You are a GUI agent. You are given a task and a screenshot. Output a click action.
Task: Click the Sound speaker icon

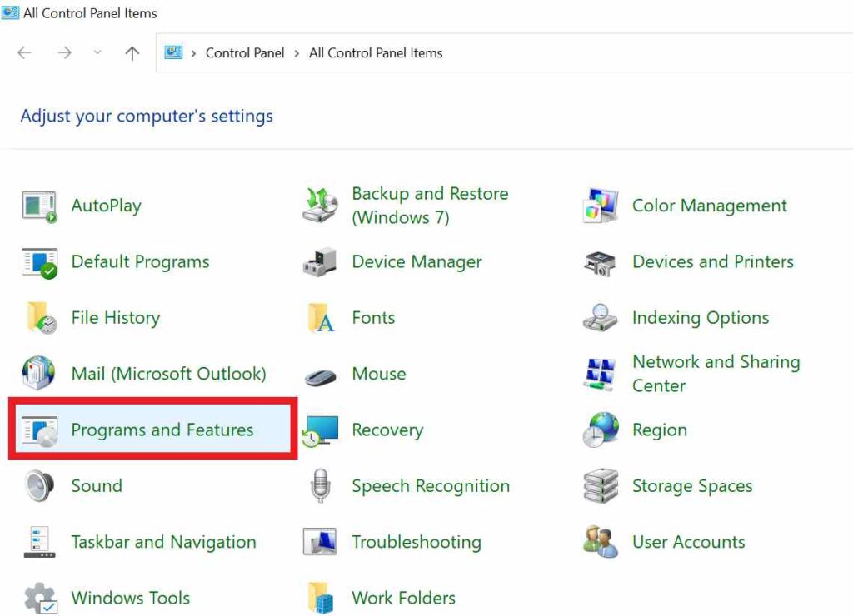pos(39,485)
